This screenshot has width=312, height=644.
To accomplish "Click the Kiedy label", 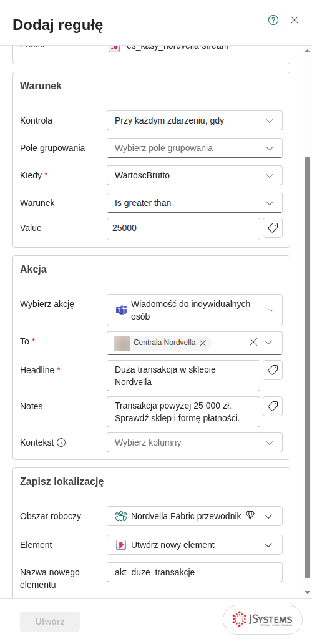I will pos(31,175).
